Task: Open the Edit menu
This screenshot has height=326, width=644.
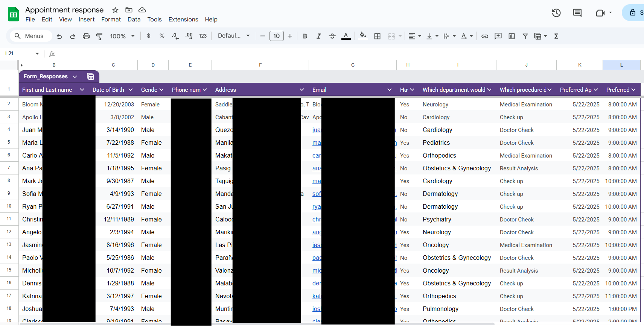Action: [x=47, y=20]
